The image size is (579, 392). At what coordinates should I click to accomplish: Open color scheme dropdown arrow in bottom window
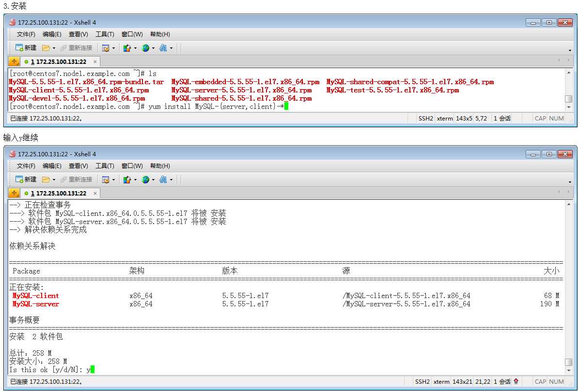click(135, 180)
